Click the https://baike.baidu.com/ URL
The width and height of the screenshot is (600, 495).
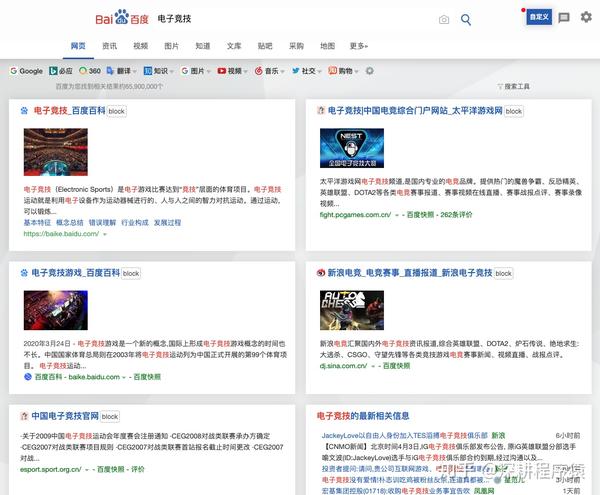61,234
